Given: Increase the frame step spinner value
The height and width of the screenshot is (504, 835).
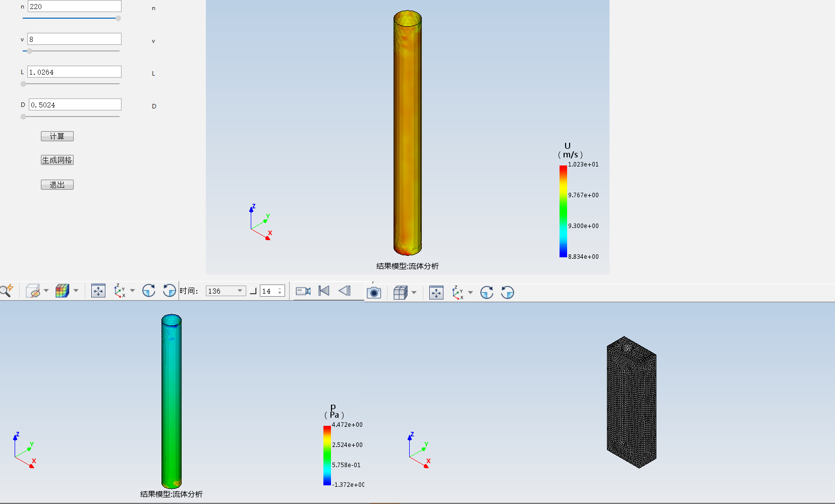Looking at the screenshot, I should [x=280, y=289].
